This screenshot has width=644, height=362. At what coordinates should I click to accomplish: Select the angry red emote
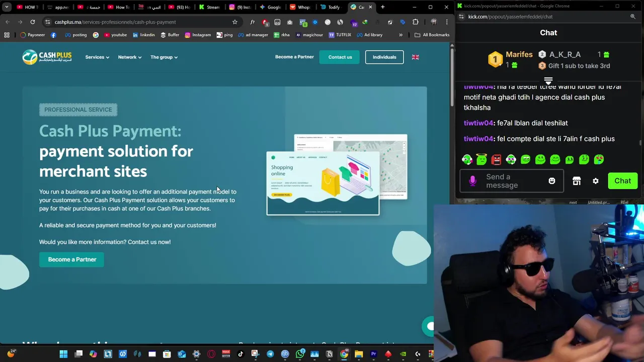[x=496, y=159]
